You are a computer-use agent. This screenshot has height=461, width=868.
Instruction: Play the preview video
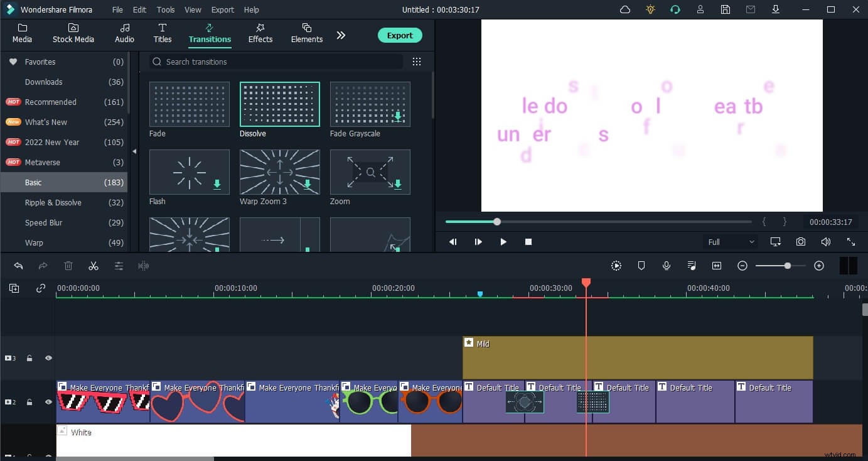point(503,242)
